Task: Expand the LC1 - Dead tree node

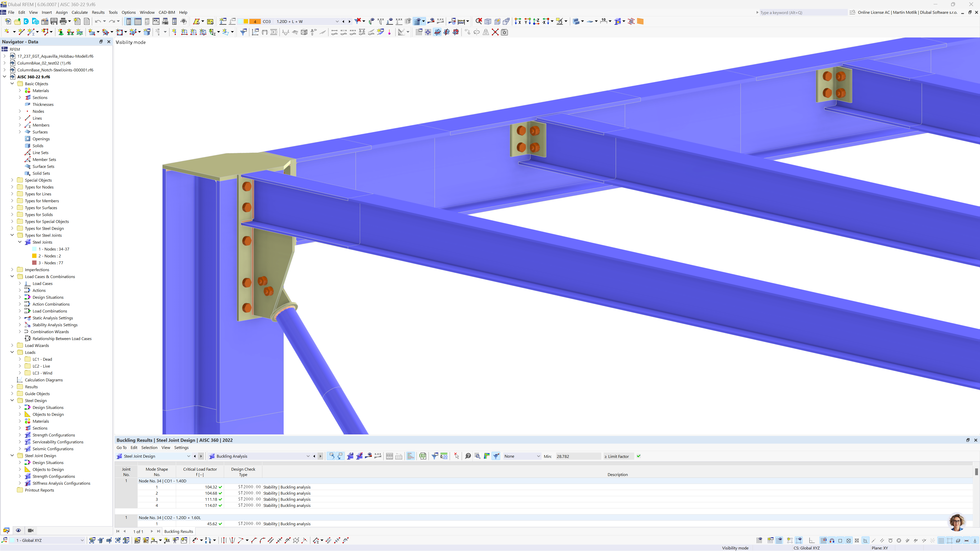Action: click(20, 359)
